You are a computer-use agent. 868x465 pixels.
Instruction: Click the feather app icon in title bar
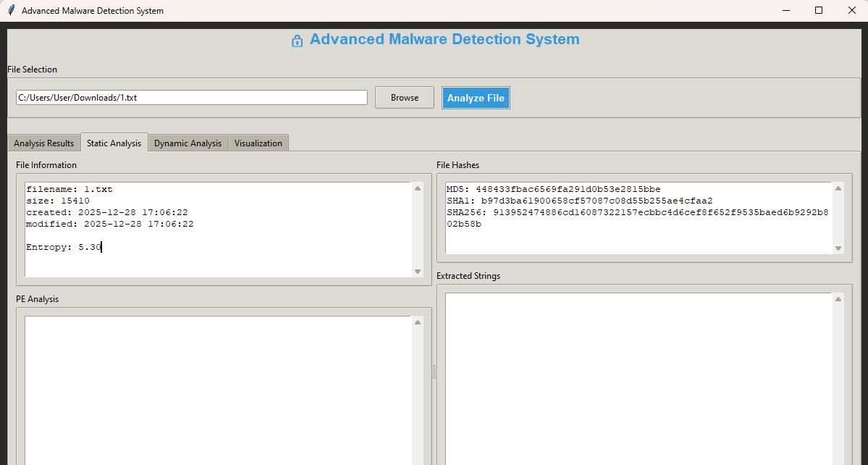point(11,11)
